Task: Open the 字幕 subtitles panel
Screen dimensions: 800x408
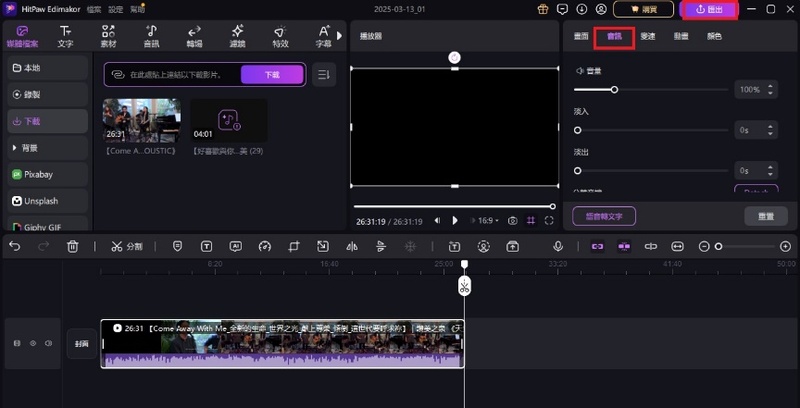Action: click(x=323, y=37)
